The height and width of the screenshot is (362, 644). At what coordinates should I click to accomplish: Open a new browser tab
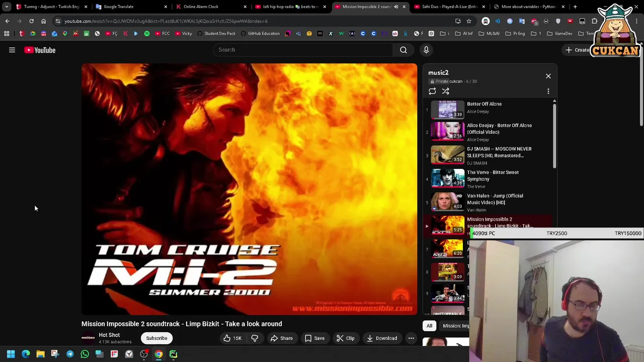pos(575,7)
